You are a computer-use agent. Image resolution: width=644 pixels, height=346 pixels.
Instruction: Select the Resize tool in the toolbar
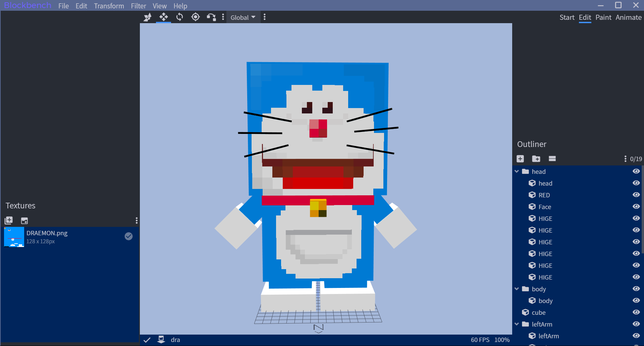[x=147, y=17]
